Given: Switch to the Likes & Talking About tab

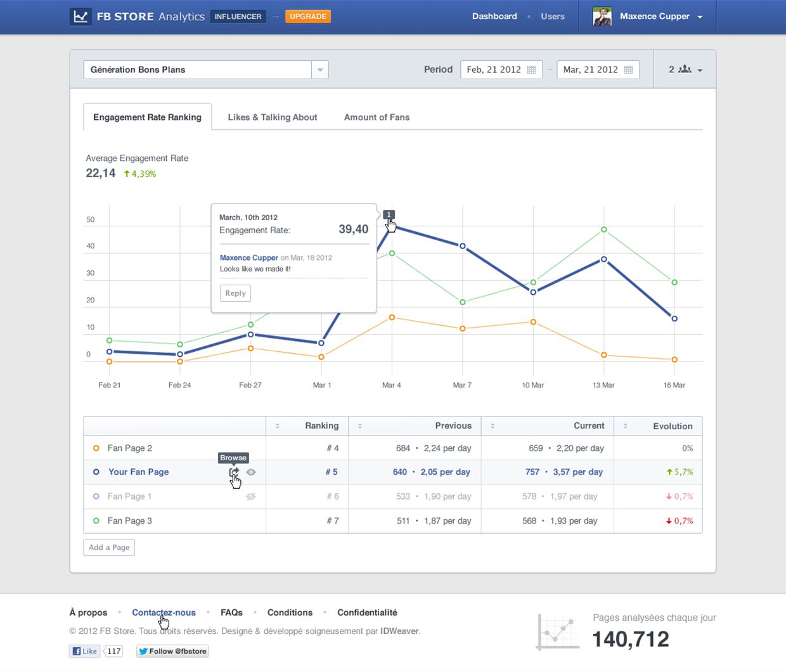Looking at the screenshot, I should (272, 117).
